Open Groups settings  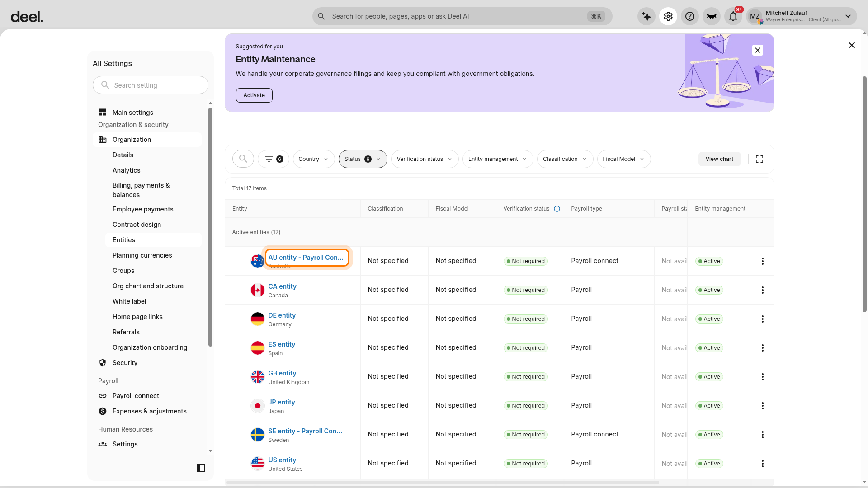tap(154, 271)
